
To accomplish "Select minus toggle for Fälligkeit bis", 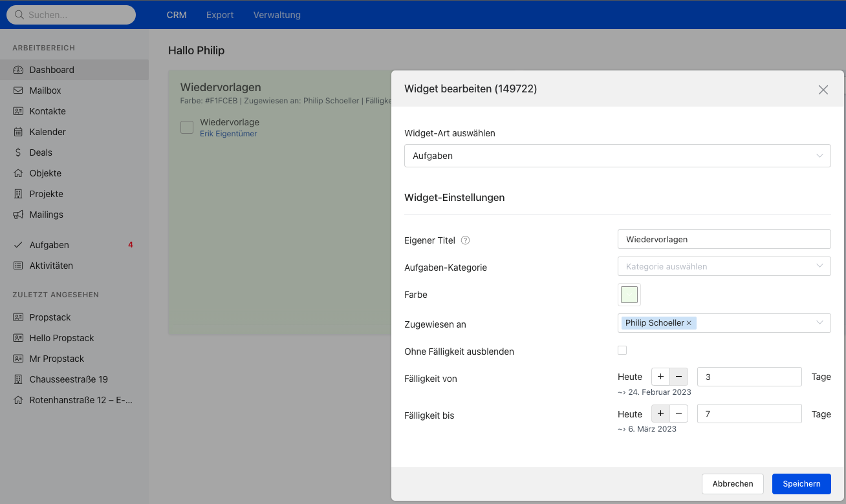I will click(678, 414).
